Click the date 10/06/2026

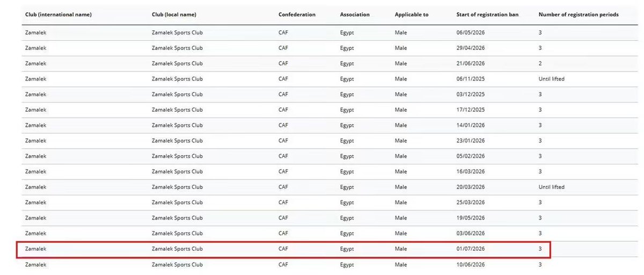click(x=471, y=265)
